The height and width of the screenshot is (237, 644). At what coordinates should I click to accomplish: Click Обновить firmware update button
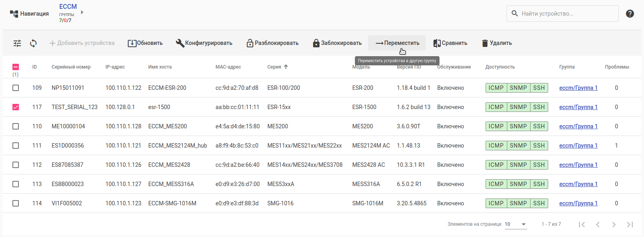(145, 43)
